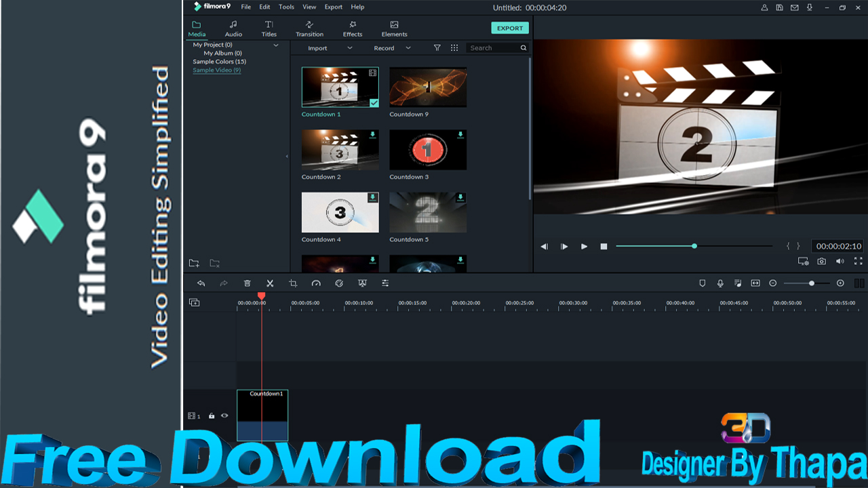Download Countdown 2 via its download arrow

(x=373, y=135)
